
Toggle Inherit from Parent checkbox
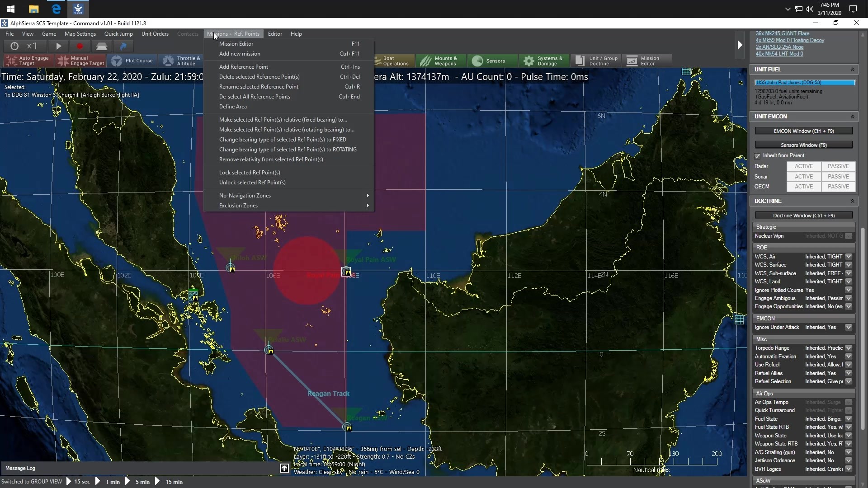tap(758, 156)
